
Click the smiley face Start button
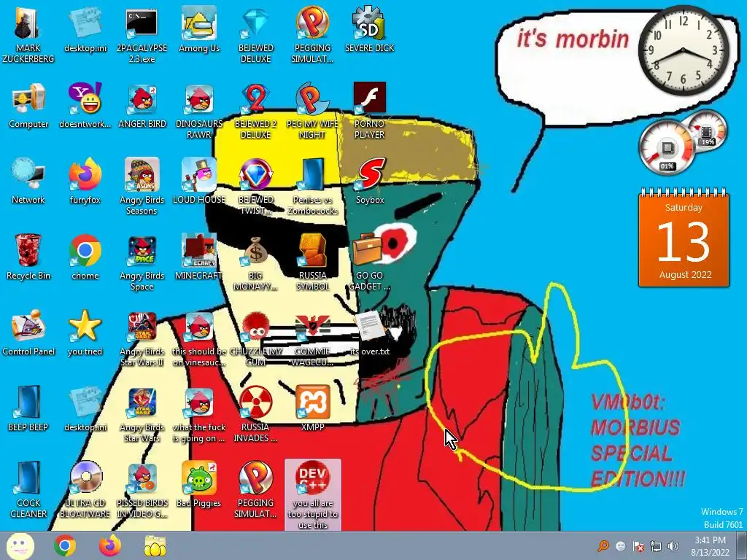[x=20, y=545]
